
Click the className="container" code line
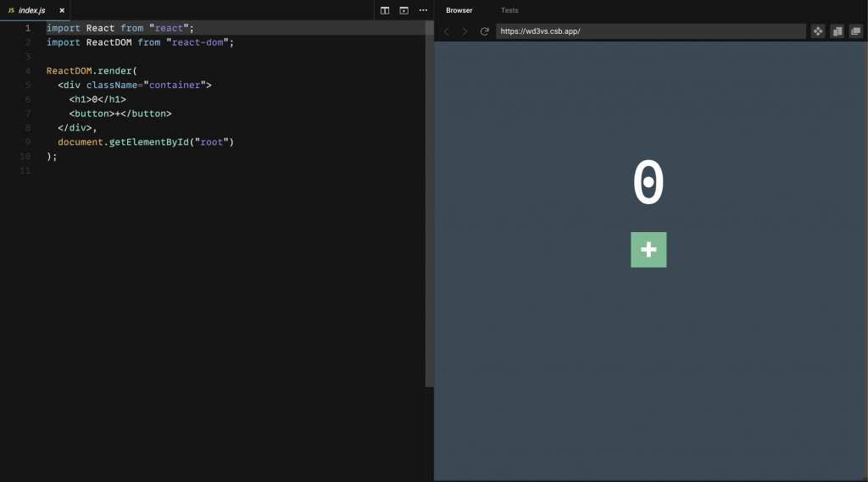[135, 86]
